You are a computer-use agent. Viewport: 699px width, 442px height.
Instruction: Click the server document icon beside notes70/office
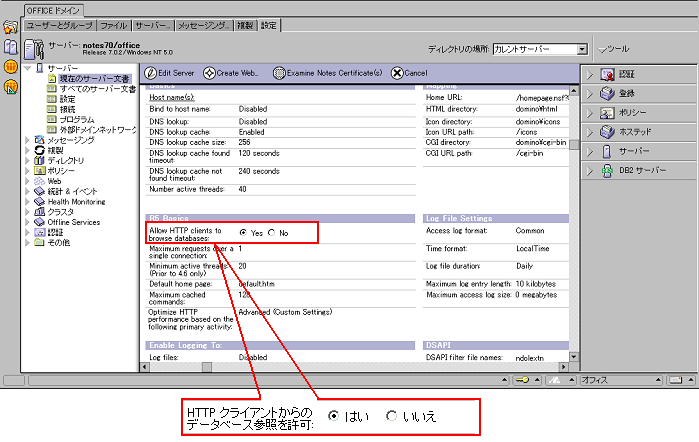pos(34,49)
